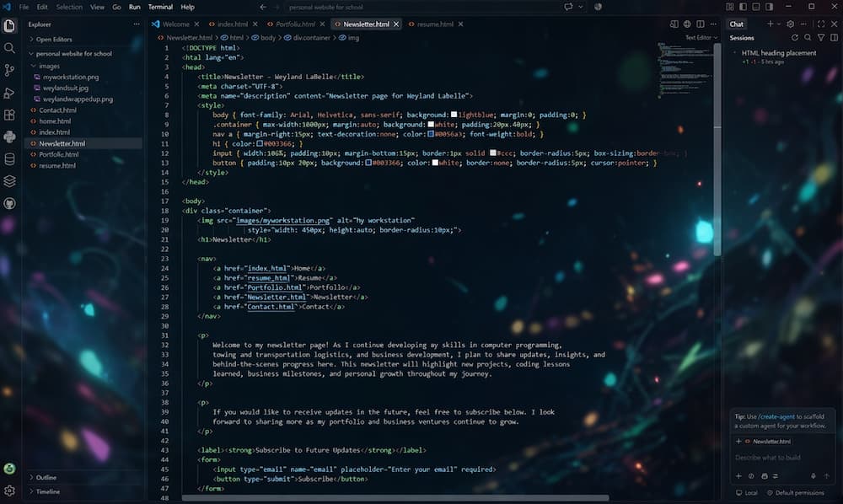The image size is (843, 504).
Task: Open the Explorer view in activity bar
Action: [x=9, y=26]
